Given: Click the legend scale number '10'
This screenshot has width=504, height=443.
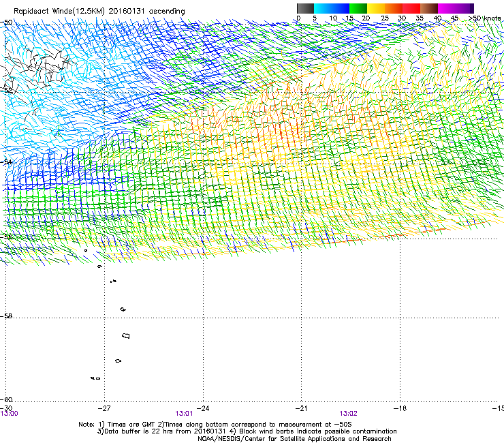Looking at the screenshot, I should coord(333,18).
